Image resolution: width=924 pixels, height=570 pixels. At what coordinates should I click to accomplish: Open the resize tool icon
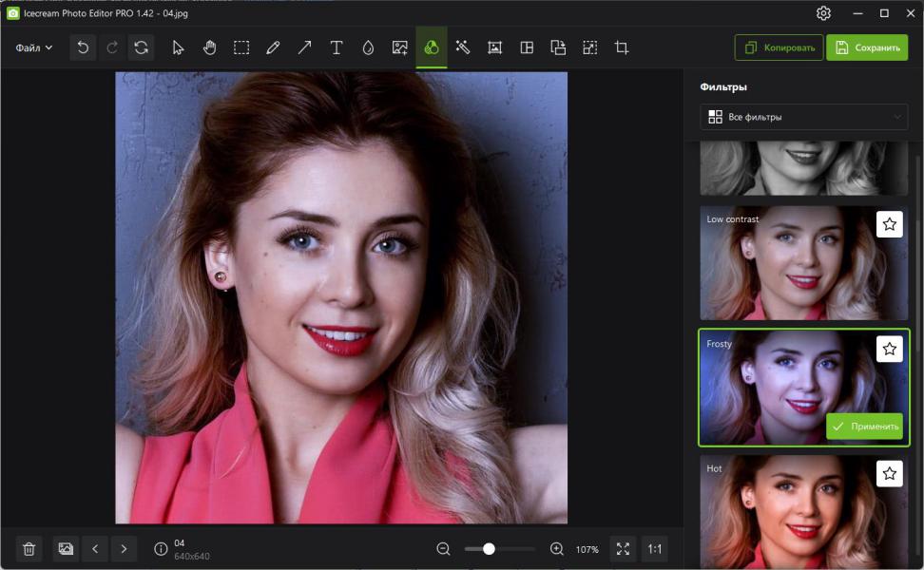click(590, 47)
